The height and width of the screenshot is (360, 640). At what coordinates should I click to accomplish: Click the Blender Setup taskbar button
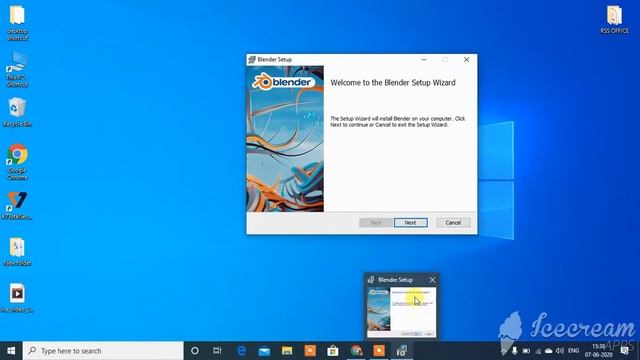click(x=402, y=351)
